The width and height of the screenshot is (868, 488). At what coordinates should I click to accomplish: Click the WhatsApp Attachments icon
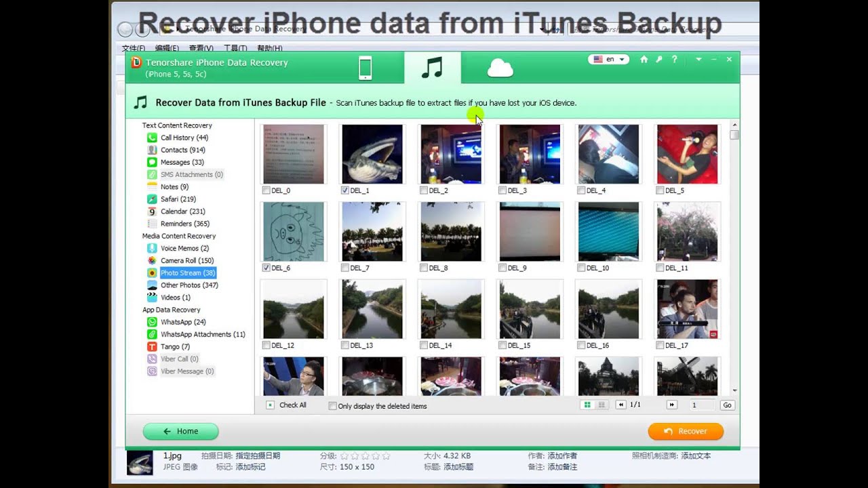(x=152, y=334)
